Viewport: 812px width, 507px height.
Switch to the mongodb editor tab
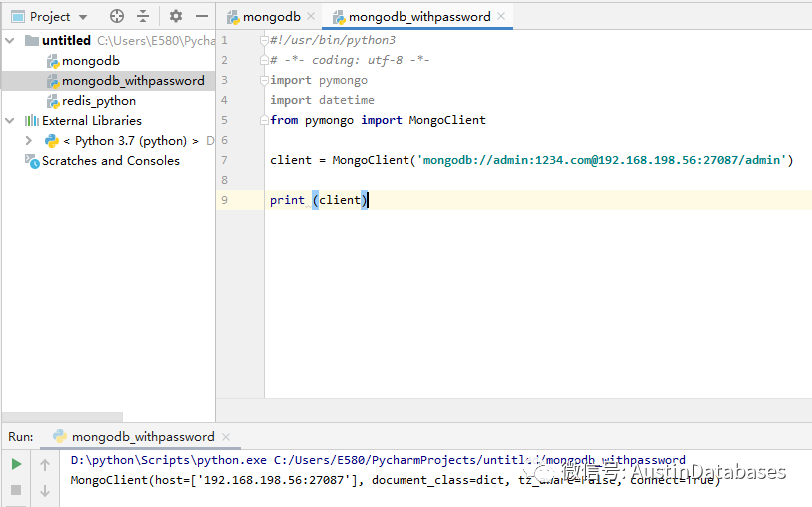[x=270, y=17]
